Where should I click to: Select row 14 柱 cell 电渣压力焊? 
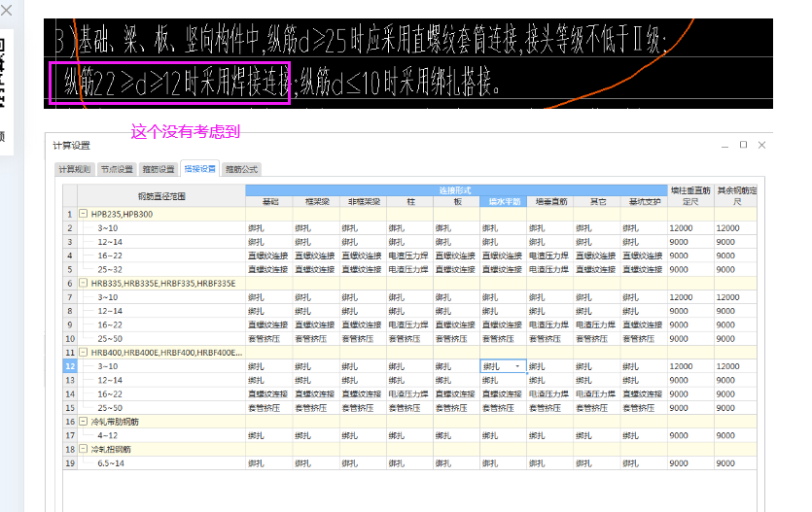tap(410, 394)
